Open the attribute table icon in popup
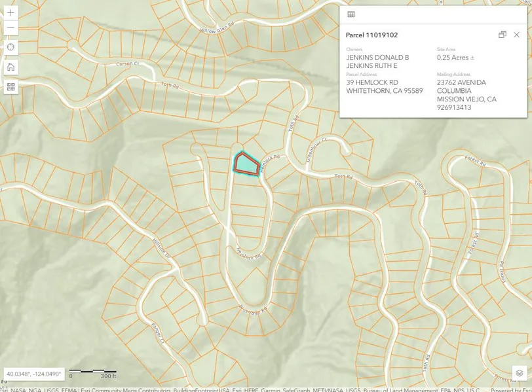This screenshot has height=392, width=532. (351, 14)
